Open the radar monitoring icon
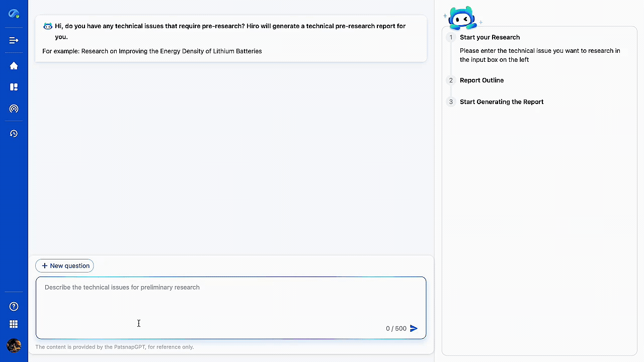The height and width of the screenshot is (362, 644). [x=14, y=109]
